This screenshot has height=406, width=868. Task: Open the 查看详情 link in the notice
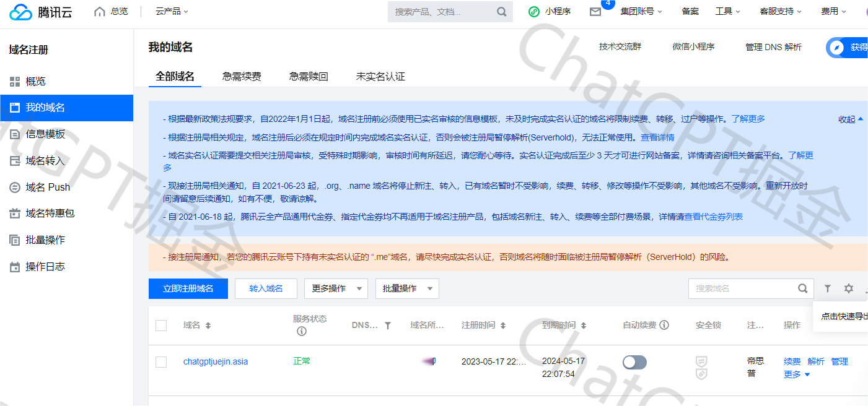[657, 137]
